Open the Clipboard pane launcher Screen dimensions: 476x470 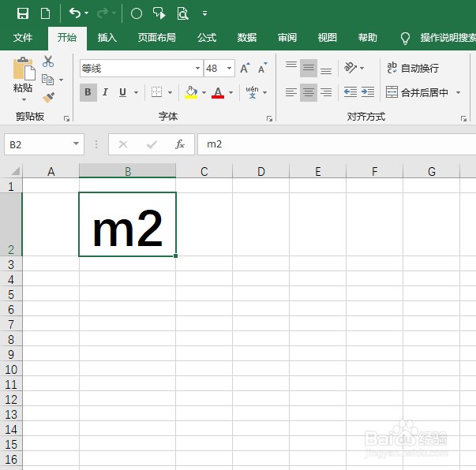click(66, 118)
